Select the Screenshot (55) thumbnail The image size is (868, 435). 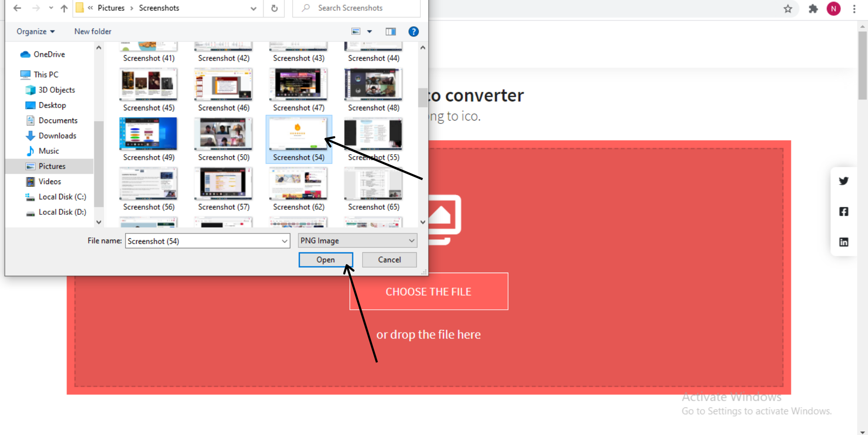click(373, 133)
